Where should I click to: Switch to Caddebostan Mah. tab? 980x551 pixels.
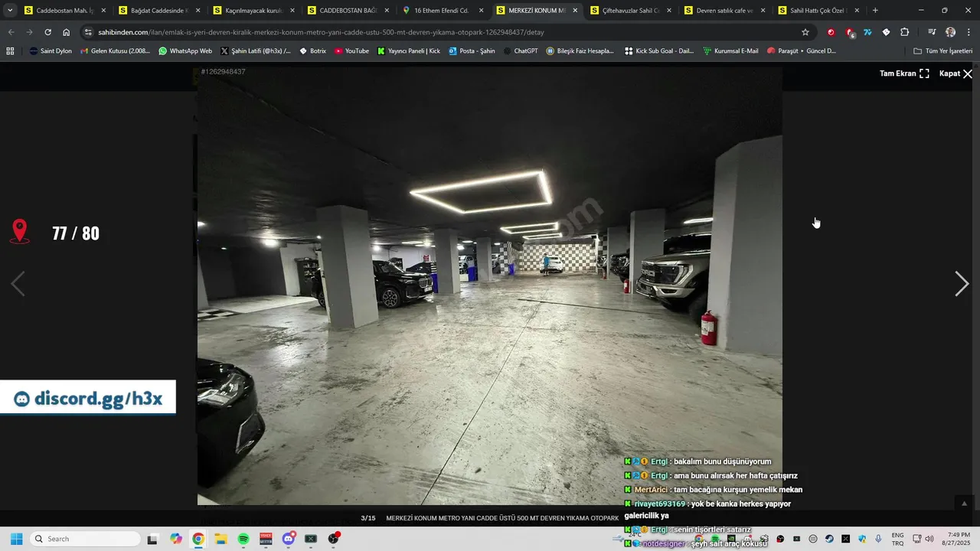tap(64, 11)
